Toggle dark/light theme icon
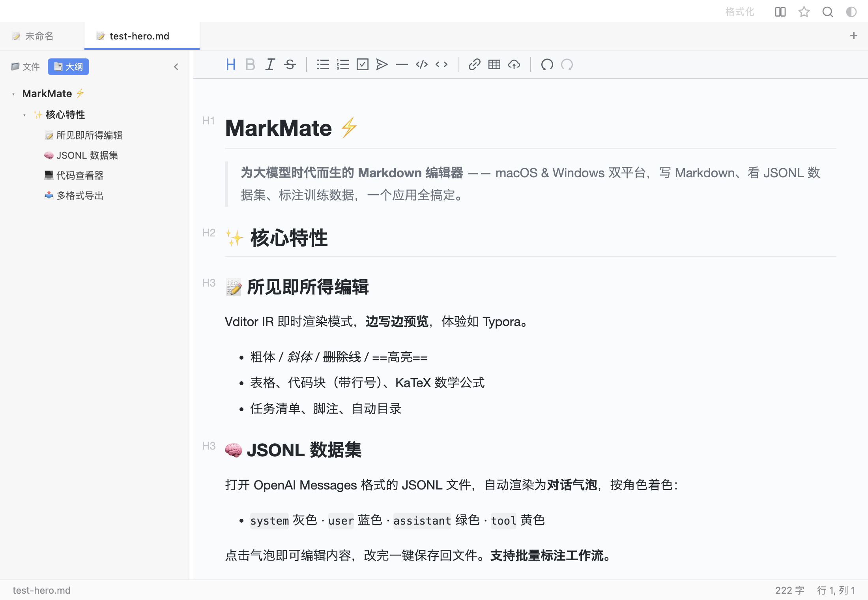Image resolution: width=868 pixels, height=600 pixels. (851, 12)
